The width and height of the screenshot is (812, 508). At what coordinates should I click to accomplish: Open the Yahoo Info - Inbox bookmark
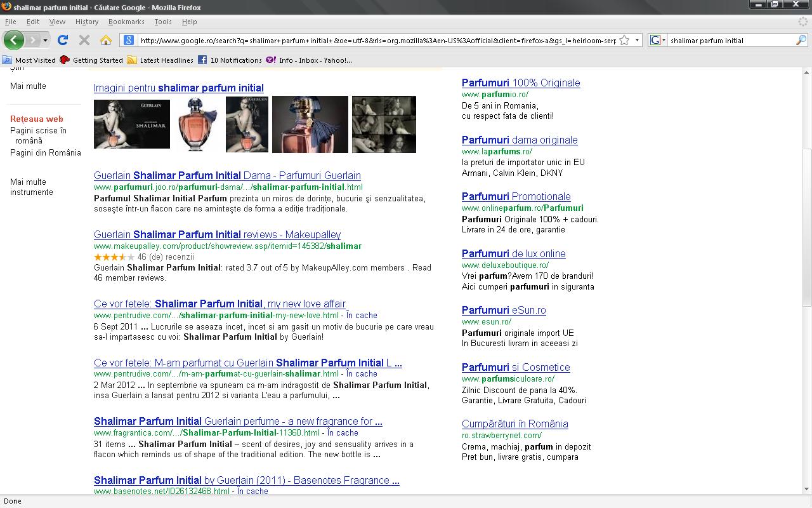point(309,60)
